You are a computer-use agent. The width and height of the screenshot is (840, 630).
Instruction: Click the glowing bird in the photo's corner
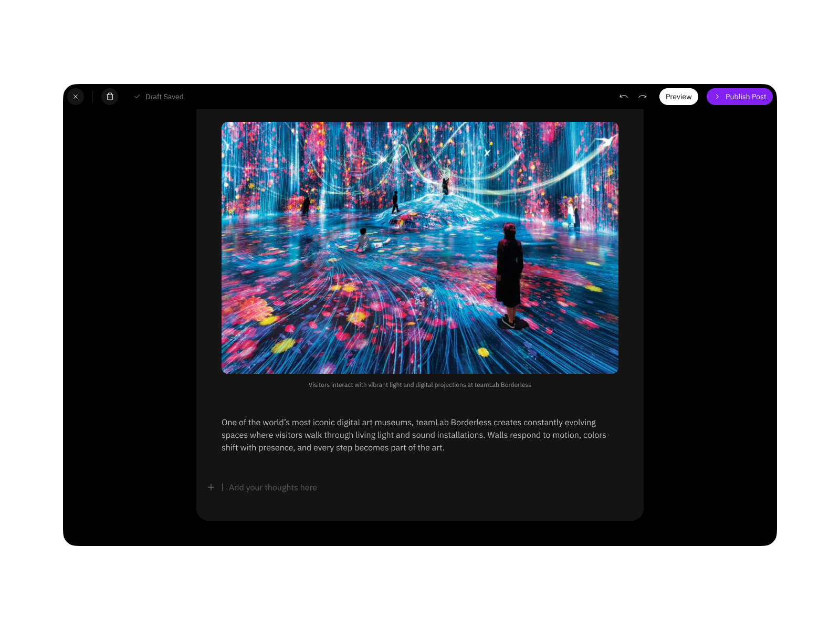pyautogui.click(x=605, y=140)
